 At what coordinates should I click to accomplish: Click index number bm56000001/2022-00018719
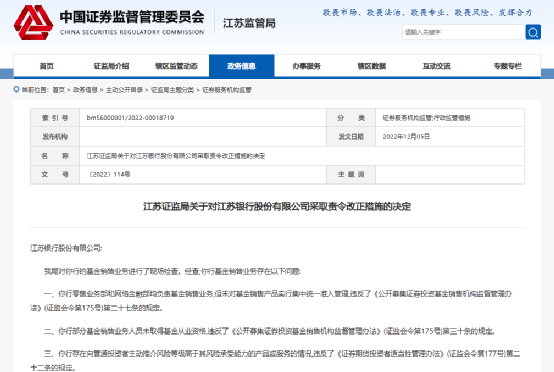click(x=130, y=118)
